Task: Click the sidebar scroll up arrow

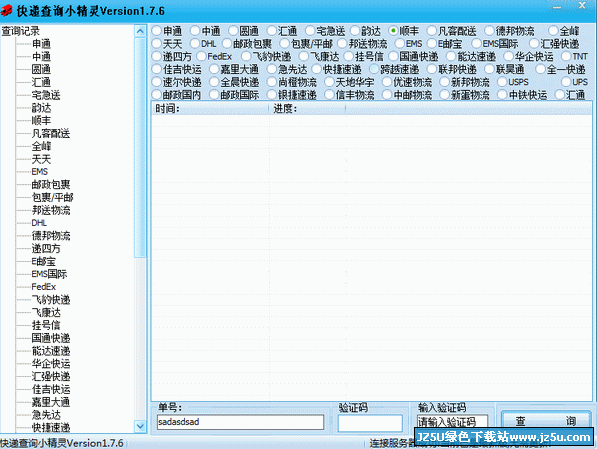Action: point(140,31)
